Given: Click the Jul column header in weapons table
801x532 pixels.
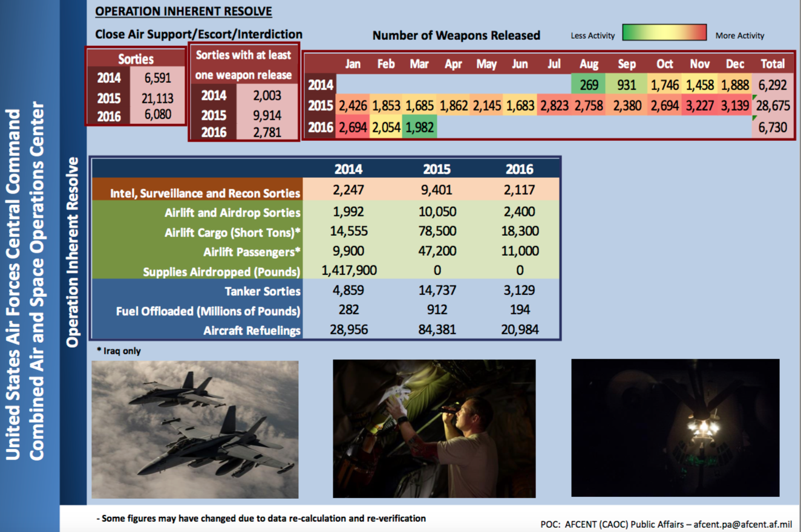Looking at the screenshot, I should pos(554,63).
